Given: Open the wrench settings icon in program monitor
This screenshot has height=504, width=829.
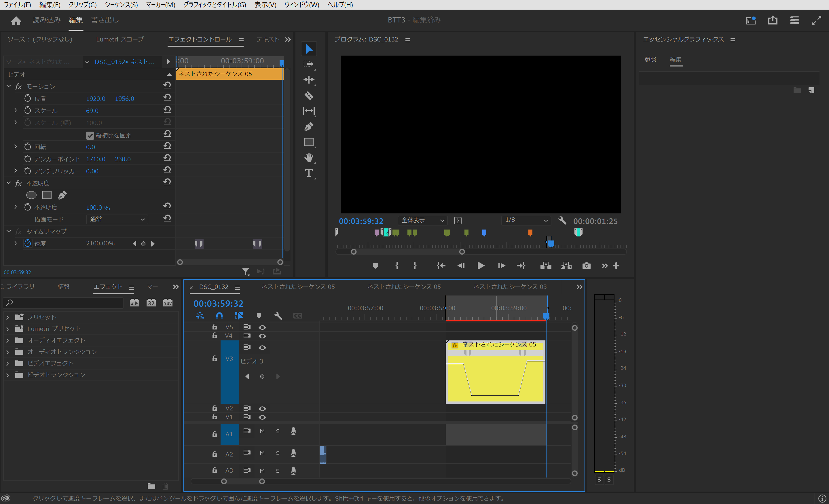Looking at the screenshot, I should click(563, 221).
